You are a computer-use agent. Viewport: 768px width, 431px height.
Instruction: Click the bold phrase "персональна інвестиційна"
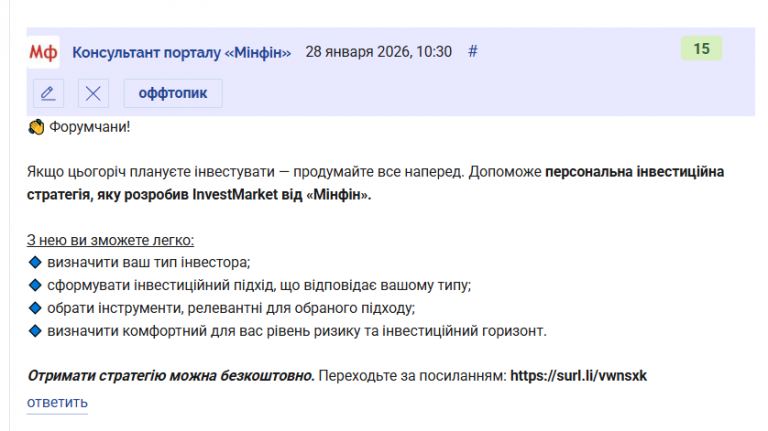(x=635, y=172)
